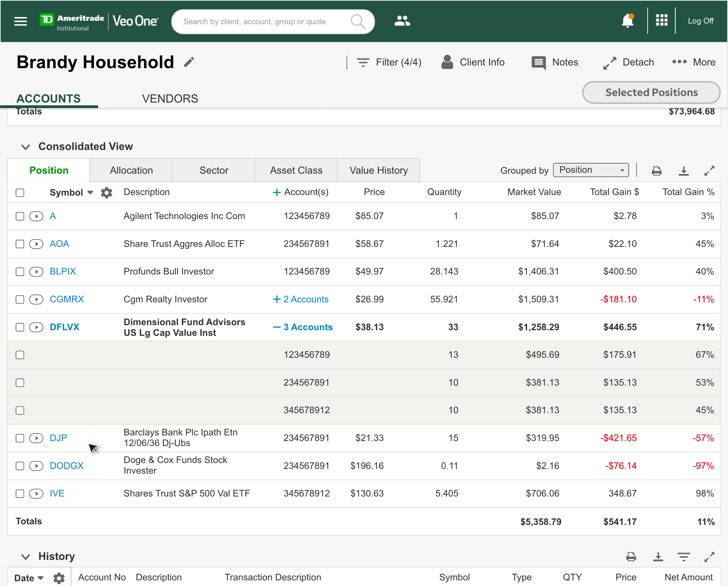Open Client Info panel
Viewport: 728px width, 586px height.
tap(473, 62)
